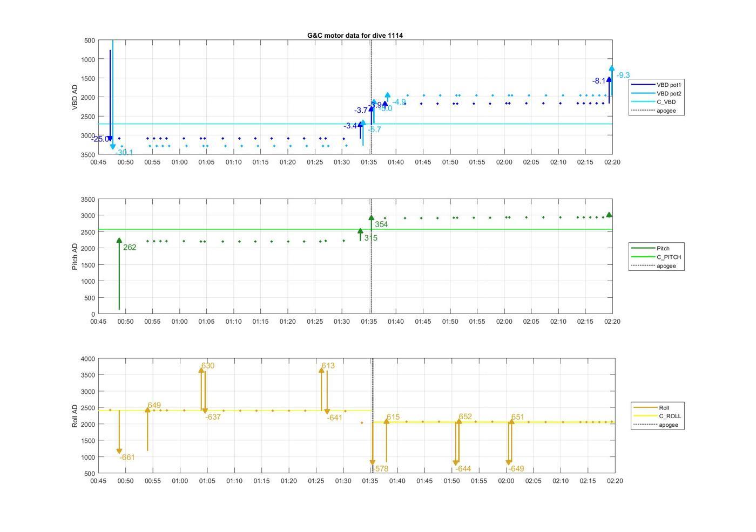The height and width of the screenshot is (532, 756).
Task: Click the '-637' roll annotation
Action: coord(213,417)
